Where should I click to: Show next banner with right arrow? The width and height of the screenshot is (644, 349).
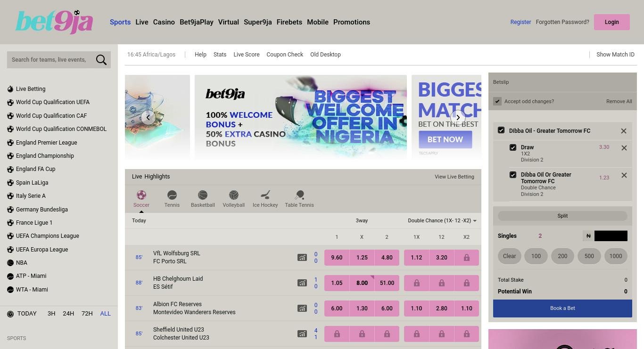point(458,117)
